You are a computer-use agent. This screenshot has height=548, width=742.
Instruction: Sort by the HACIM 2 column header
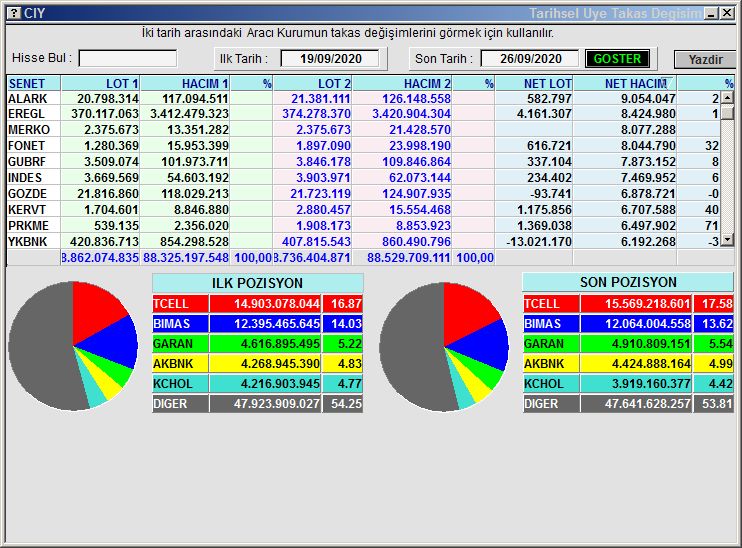(402, 83)
